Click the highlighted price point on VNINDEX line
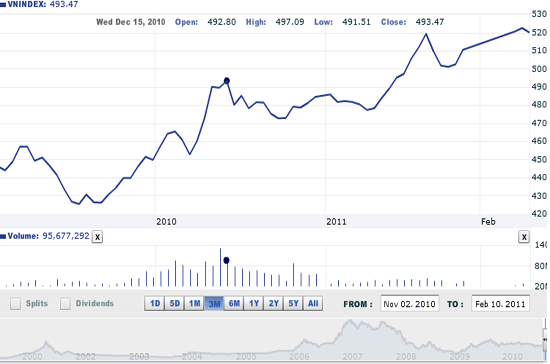Screen dimensions: 550x364 click(227, 81)
